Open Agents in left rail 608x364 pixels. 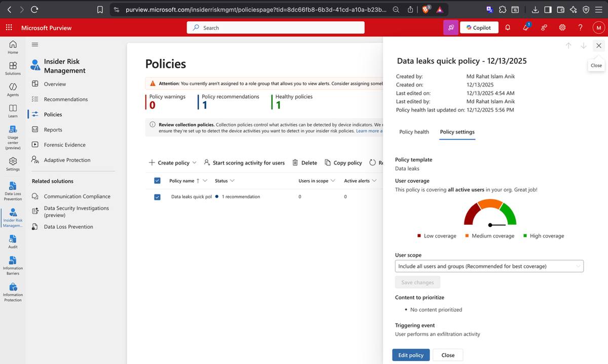(x=13, y=90)
